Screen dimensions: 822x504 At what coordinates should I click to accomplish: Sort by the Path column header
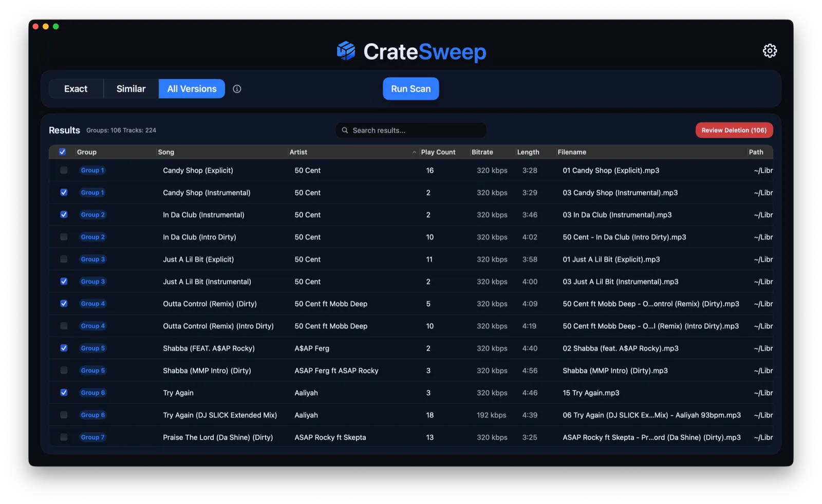[756, 152]
